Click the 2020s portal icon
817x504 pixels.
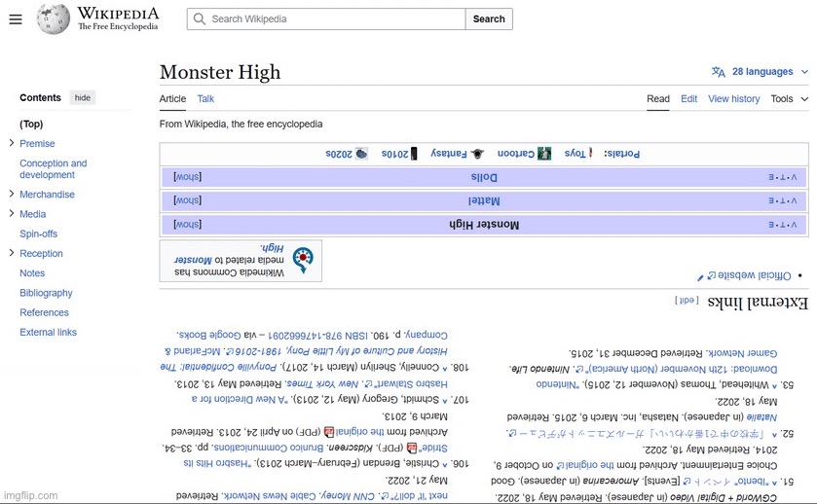(361, 154)
